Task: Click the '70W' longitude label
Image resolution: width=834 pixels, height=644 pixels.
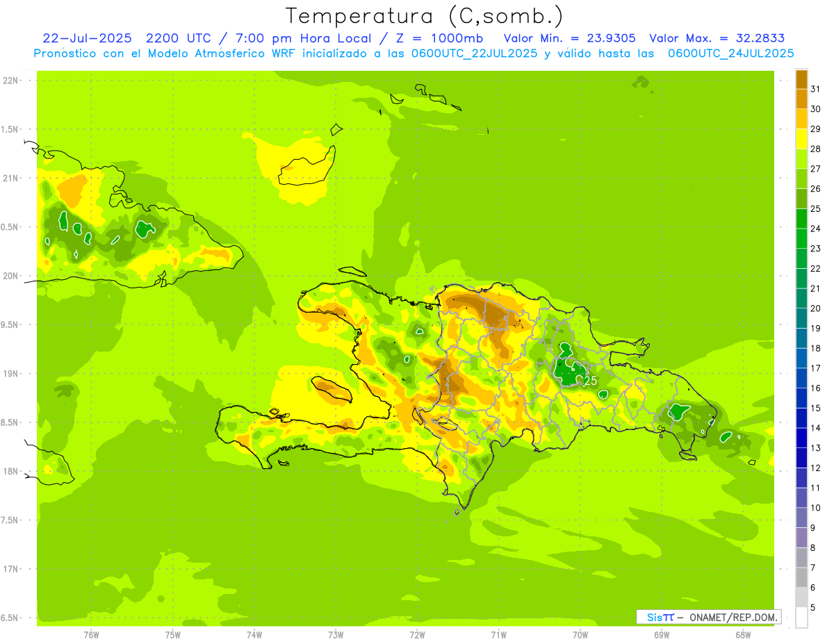Action: tap(580, 634)
